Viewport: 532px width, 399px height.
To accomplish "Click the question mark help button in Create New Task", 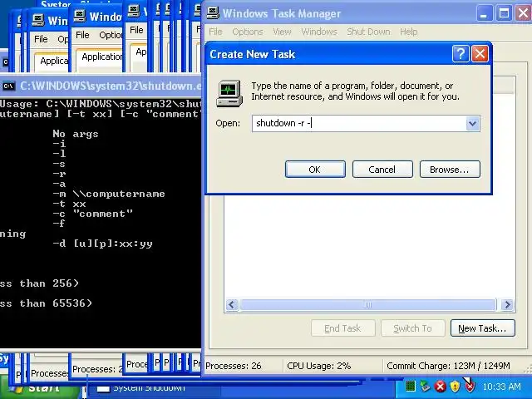I will coord(461,54).
